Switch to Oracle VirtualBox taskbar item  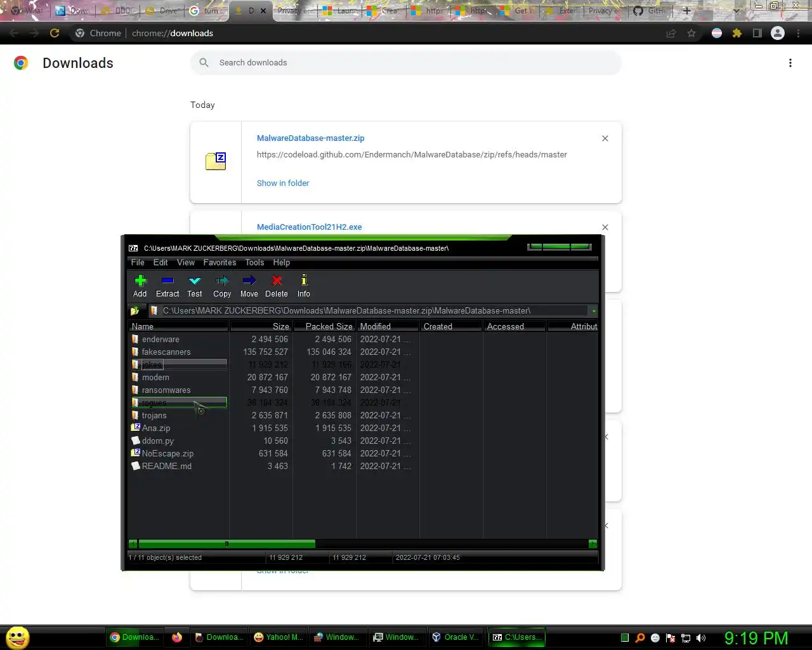[x=455, y=637]
